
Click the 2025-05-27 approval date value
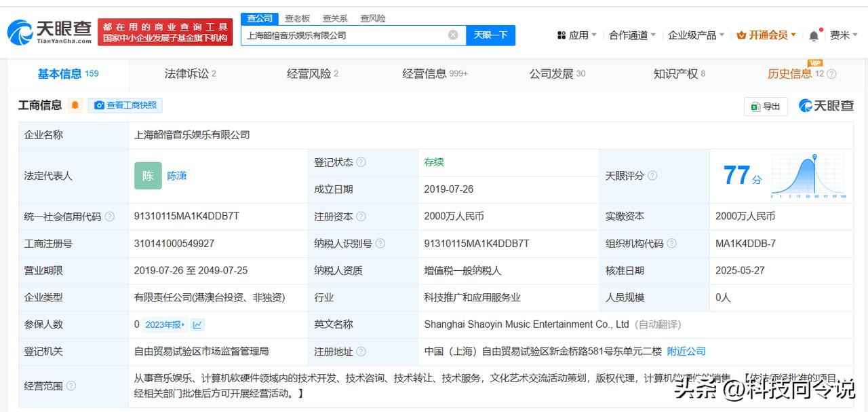coord(740,270)
